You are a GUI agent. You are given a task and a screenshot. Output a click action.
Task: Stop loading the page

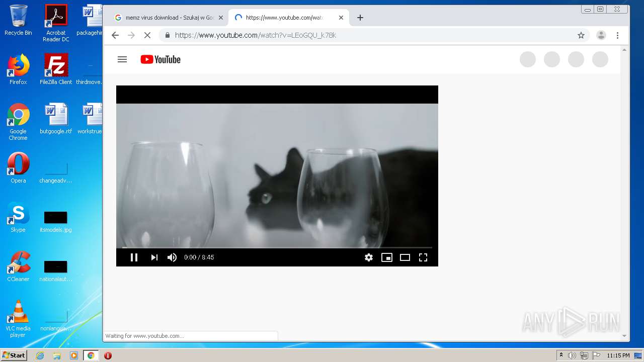pos(147,35)
